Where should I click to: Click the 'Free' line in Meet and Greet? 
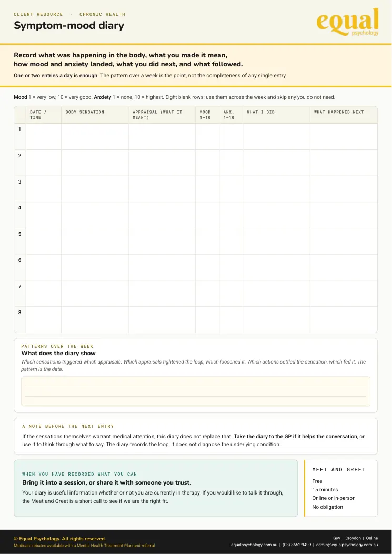click(x=317, y=481)
